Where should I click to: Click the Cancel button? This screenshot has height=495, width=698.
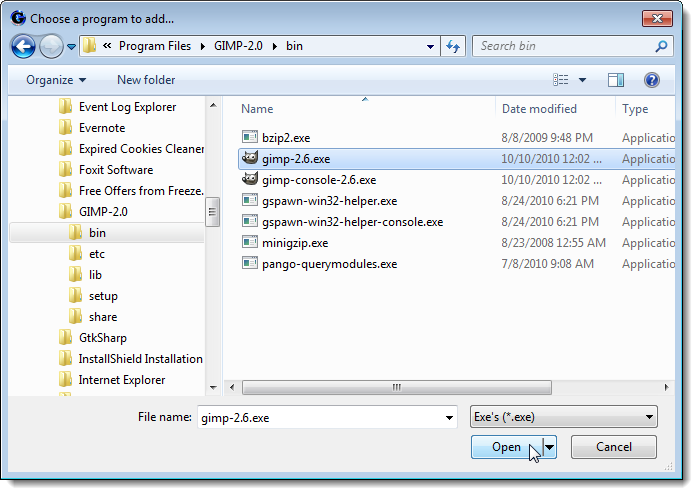click(x=613, y=447)
